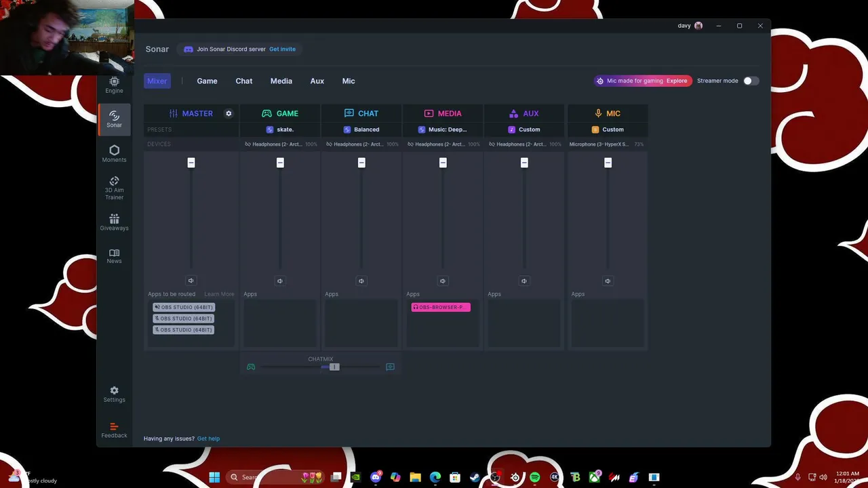Select the OBS-BROWSER-P... app chip in Media

click(x=441, y=307)
